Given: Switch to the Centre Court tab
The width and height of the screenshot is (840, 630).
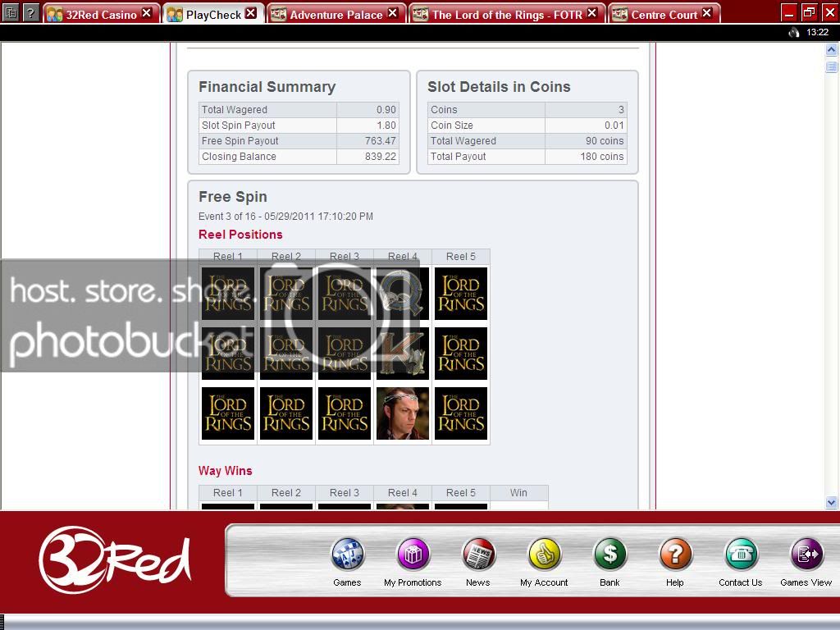Looking at the screenshot, I should pyautogui.click(x=663, y=14).
